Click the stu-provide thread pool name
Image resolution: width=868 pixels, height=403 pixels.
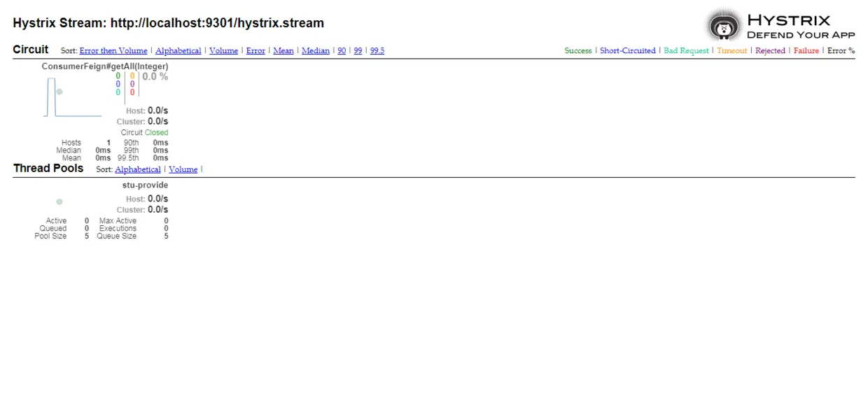point(146,185)
